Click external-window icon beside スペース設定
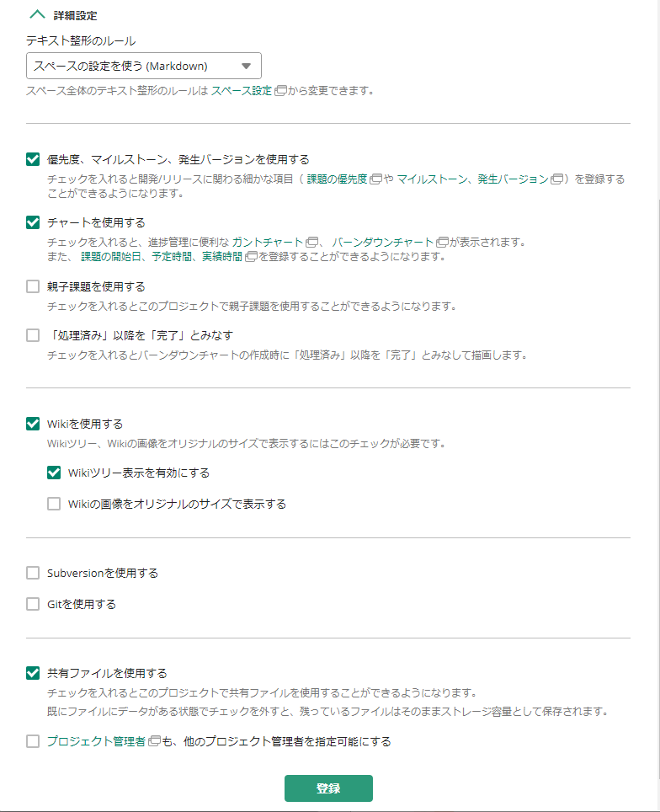 (x=280, y=91)
